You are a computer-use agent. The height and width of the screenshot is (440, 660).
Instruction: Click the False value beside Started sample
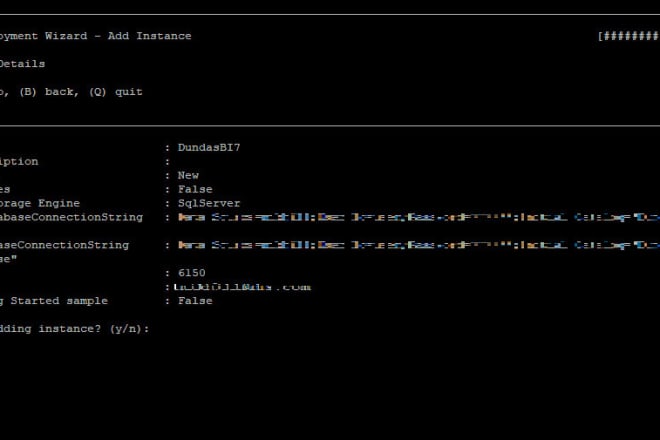pyautogui.click(x=195, y=301)
